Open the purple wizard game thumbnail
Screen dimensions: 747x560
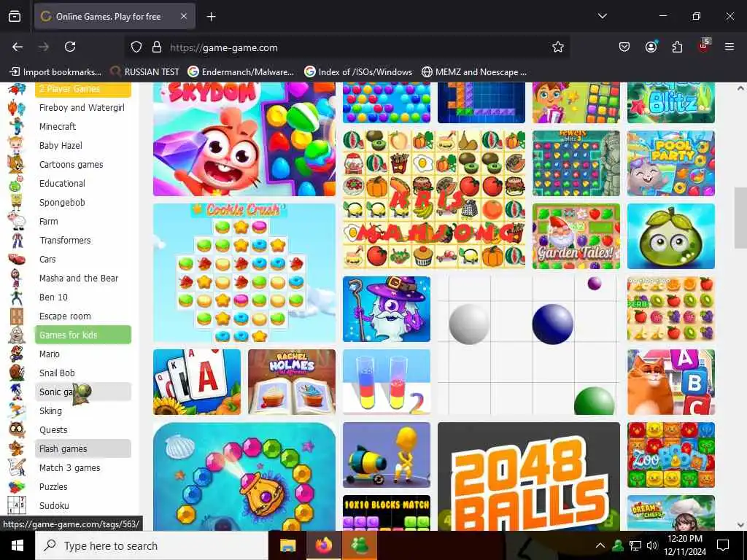[x=387, y=309]
